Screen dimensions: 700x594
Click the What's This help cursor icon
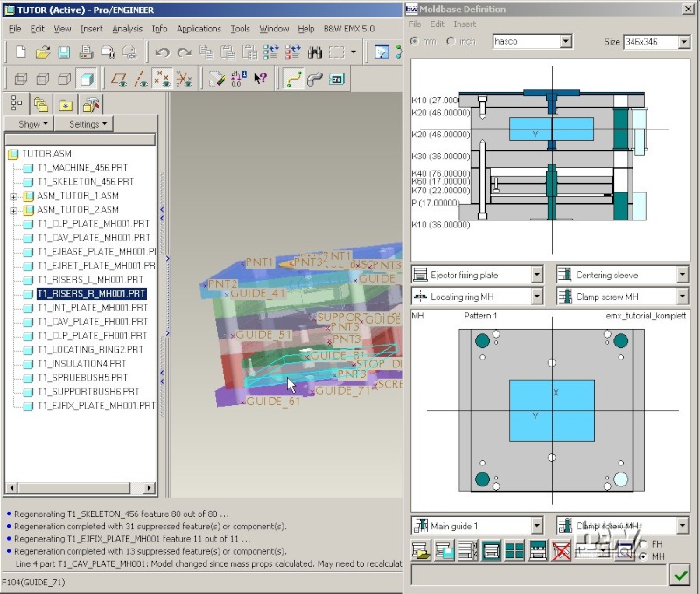tap(260, 80)
